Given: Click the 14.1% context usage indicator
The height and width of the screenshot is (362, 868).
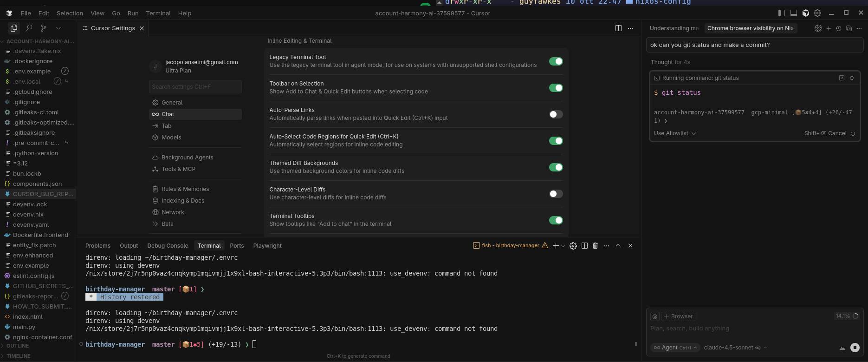Looking at the screenshot, I should coord(847,316).
